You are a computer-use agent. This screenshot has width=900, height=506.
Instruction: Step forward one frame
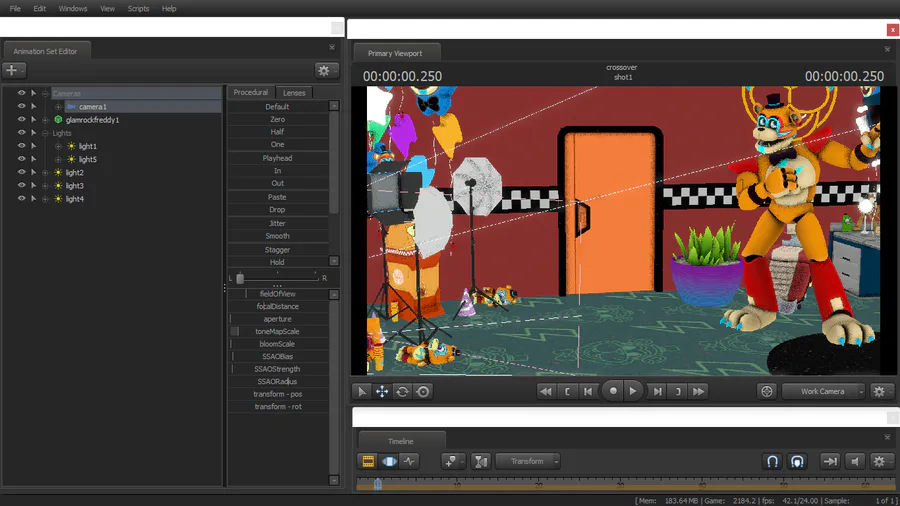658,391
